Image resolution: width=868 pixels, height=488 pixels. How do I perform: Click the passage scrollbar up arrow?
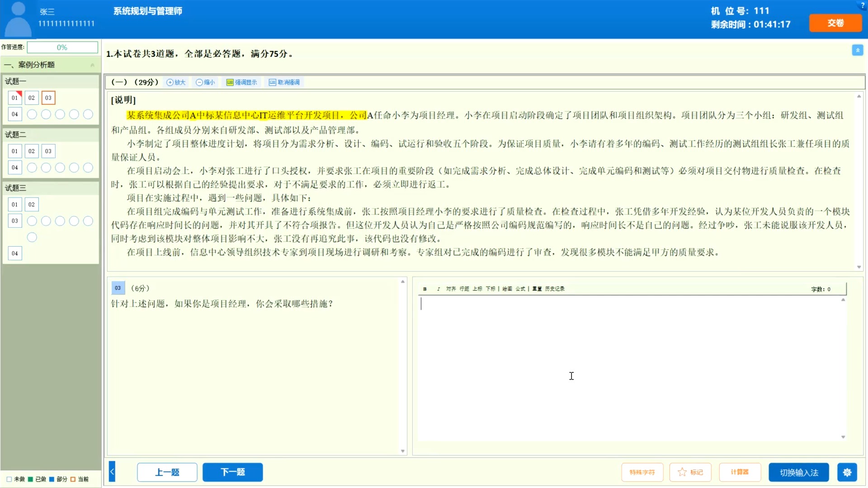pyautogui.click(x=859, y=96)
